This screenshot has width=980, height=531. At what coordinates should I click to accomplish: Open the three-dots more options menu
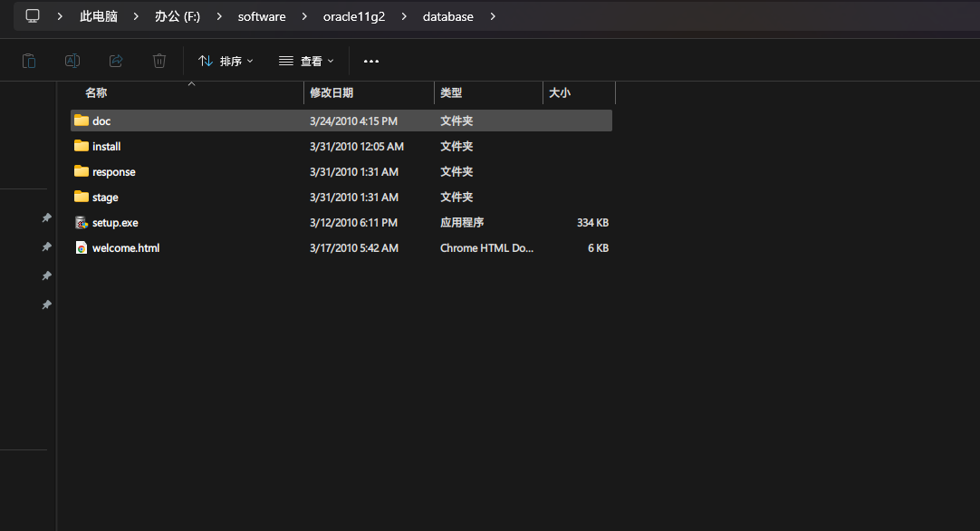[371, 61]
